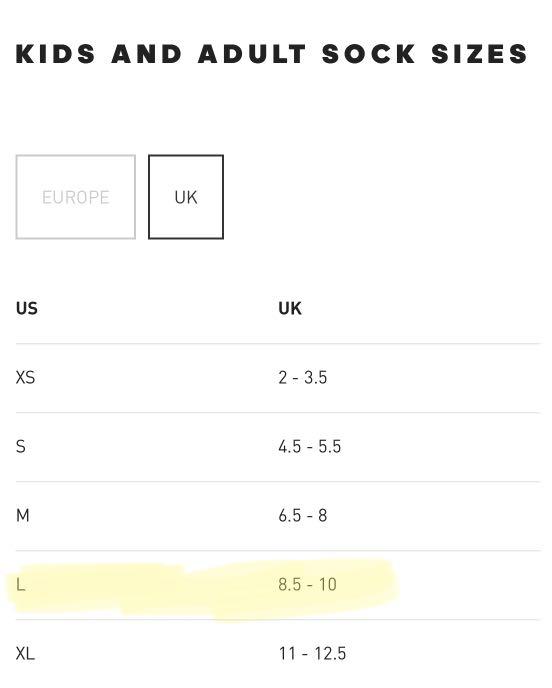Select the S size row label
The image size is (552, 688).
click(x=21, y=447)
